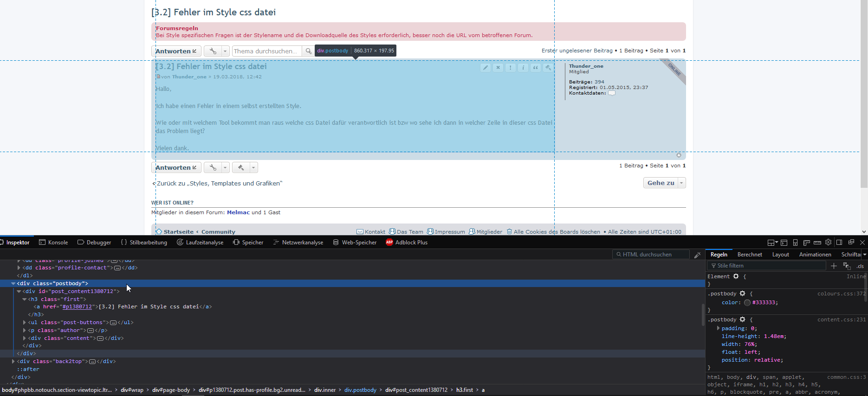
Task: Click the report post exclamation icon
Action: pos(511,68)
